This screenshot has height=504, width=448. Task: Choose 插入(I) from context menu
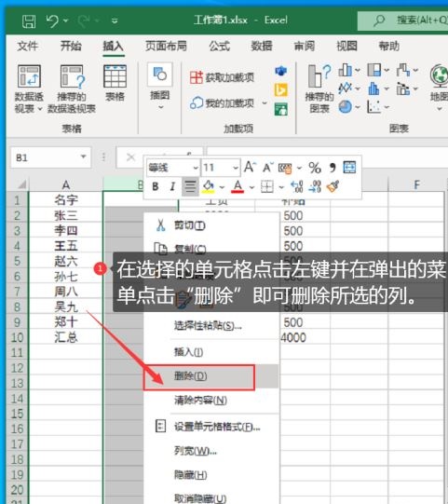click(x=211, y=352)
